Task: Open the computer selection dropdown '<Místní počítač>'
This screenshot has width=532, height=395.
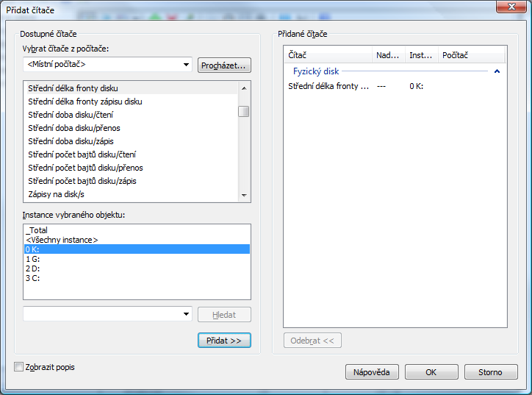Action: pyautogui.click(x=107, y=65)
